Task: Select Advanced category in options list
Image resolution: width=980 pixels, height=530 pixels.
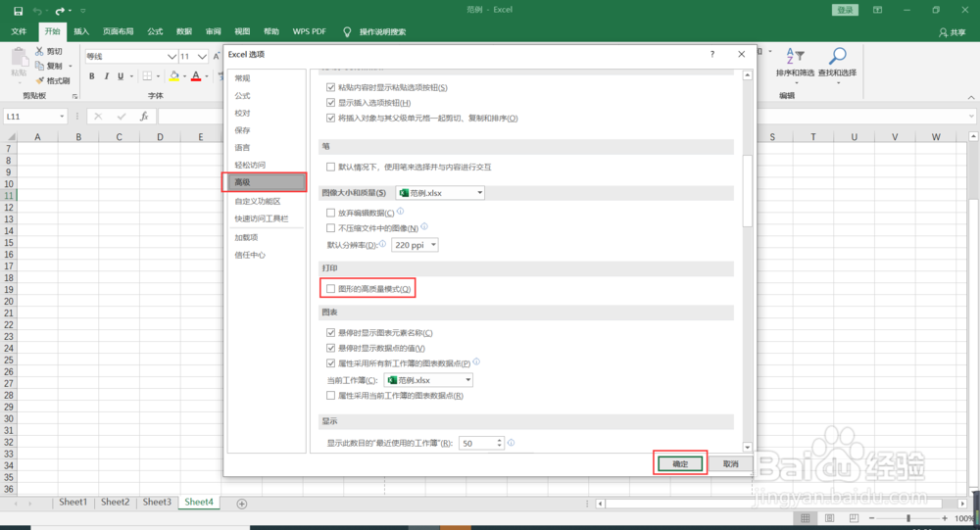Action: 265,182
